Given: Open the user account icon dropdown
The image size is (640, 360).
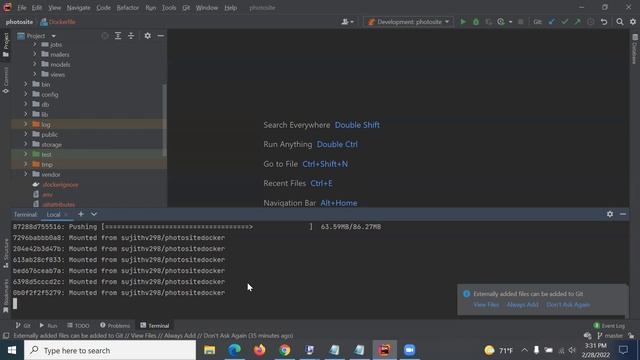Looking at the screenshot, I should click(347, 22).
